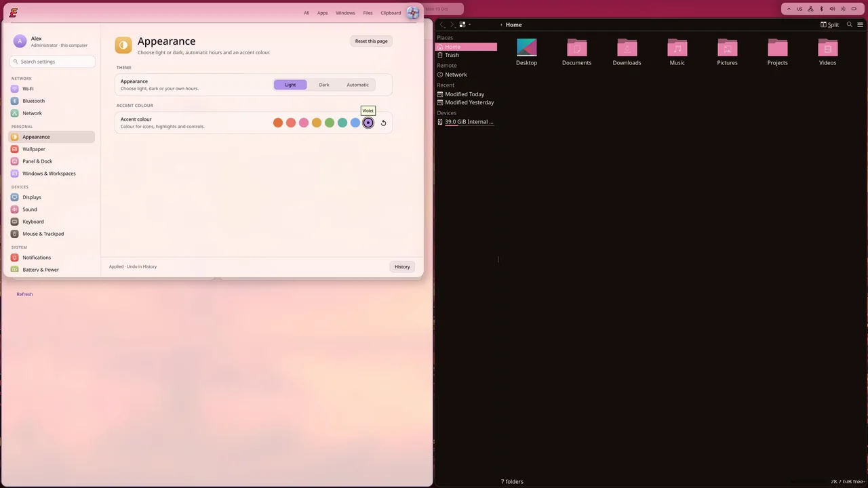Open Displays settings
868x488 pixels.
52,197
